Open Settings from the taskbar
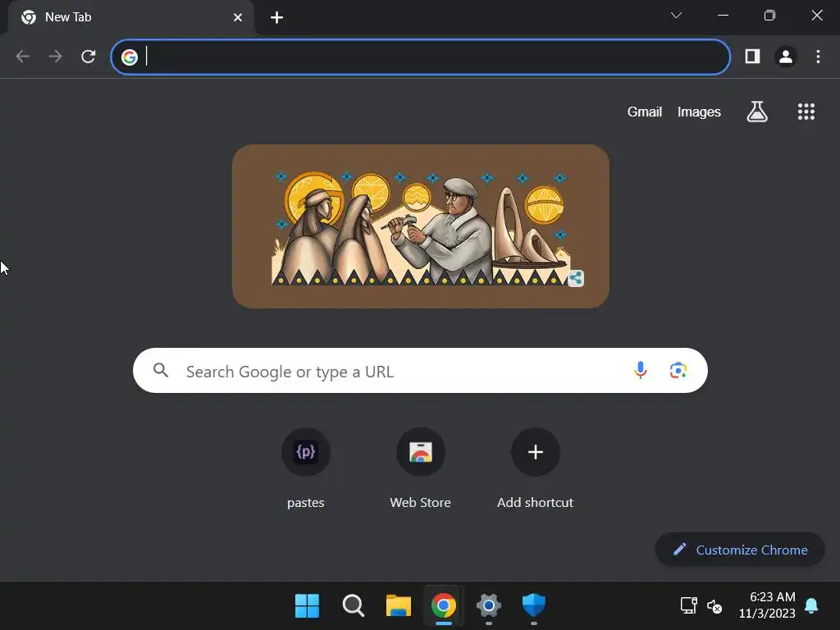The image size is (840, 630). (489, 606)
